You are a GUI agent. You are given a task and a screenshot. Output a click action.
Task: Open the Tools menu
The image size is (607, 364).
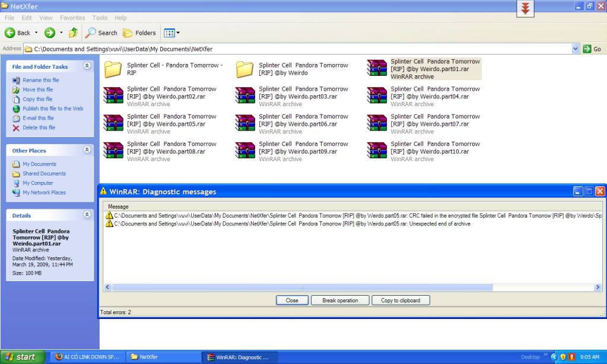[x=100, y=18]
